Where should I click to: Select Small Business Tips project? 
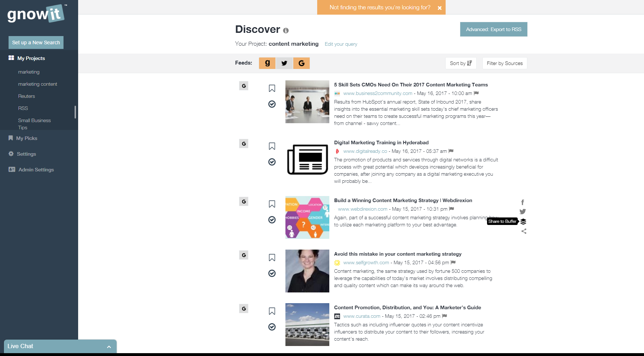tap(34, 124)
